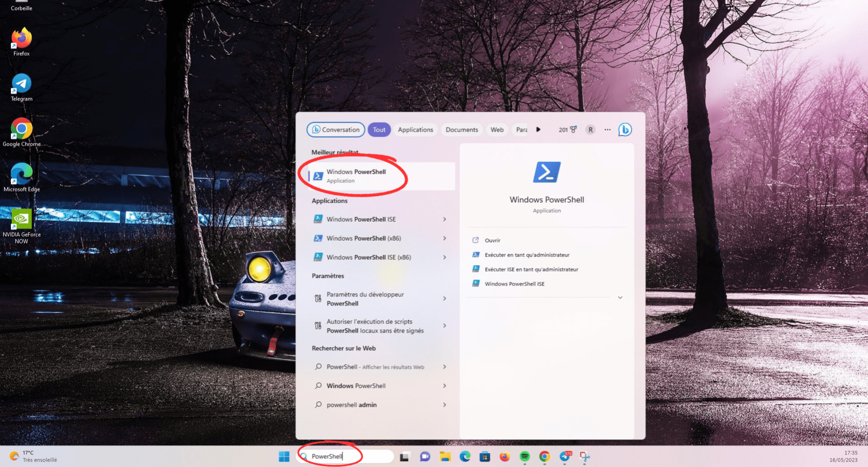This screenshot has width=868, height=467.
Task: Click the taskbar search box
Action: coord(345,456)
